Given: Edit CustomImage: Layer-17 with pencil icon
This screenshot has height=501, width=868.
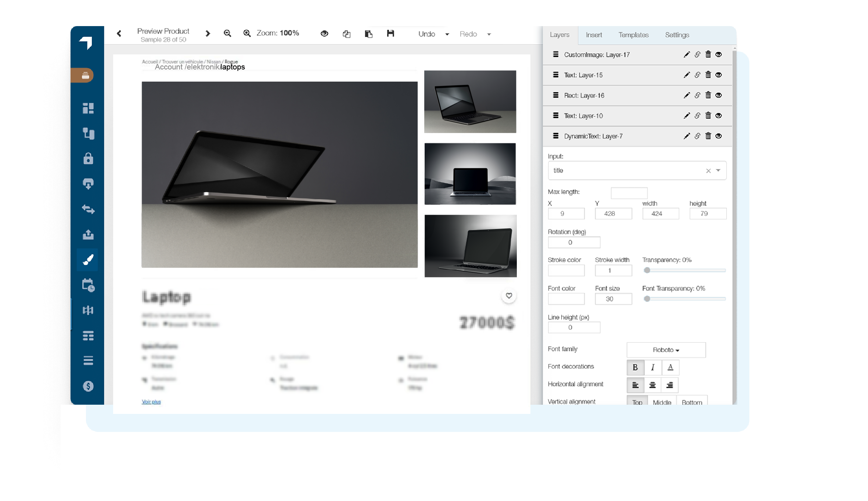Looking at the screenshot, I should [686, 55].
